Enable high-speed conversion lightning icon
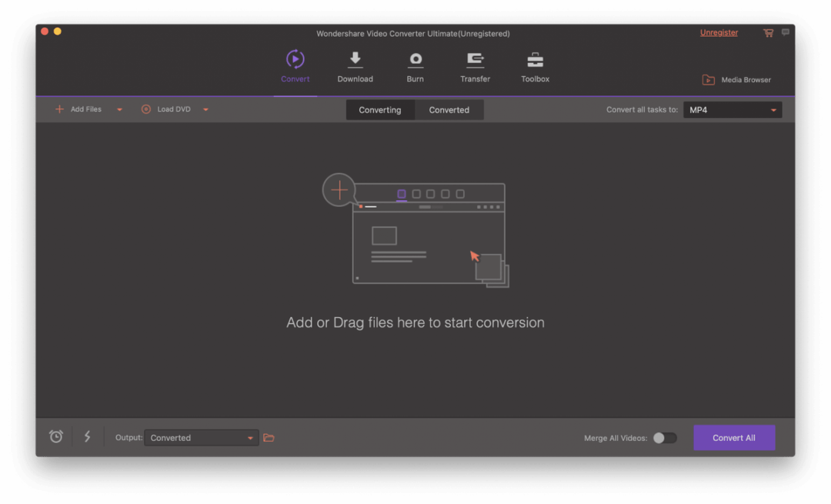The image size is (831, 504). (x=87, y=436)
